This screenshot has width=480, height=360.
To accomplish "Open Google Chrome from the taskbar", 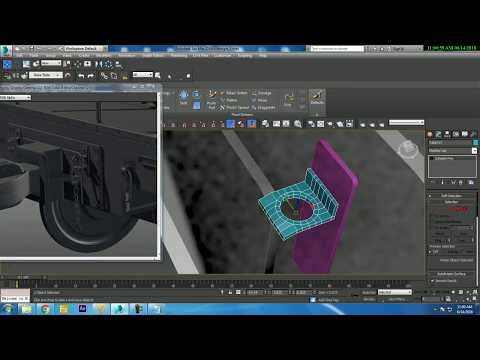I will pos(45,309).
